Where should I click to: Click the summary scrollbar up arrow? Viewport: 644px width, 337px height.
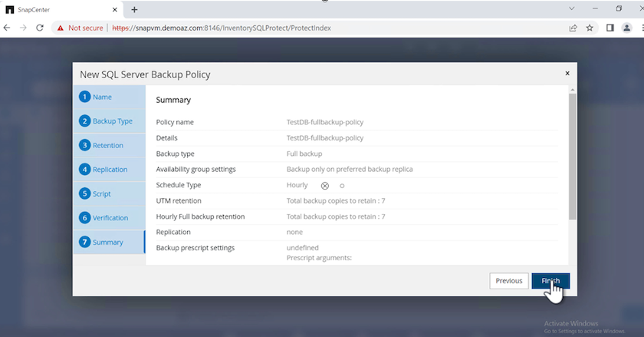point(572,90)
